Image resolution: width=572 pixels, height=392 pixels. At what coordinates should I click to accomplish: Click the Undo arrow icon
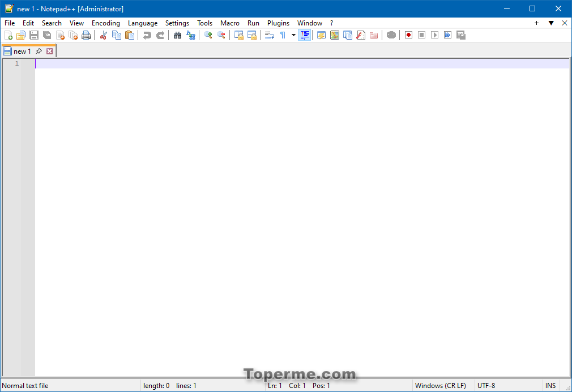(x=147, y=35)
